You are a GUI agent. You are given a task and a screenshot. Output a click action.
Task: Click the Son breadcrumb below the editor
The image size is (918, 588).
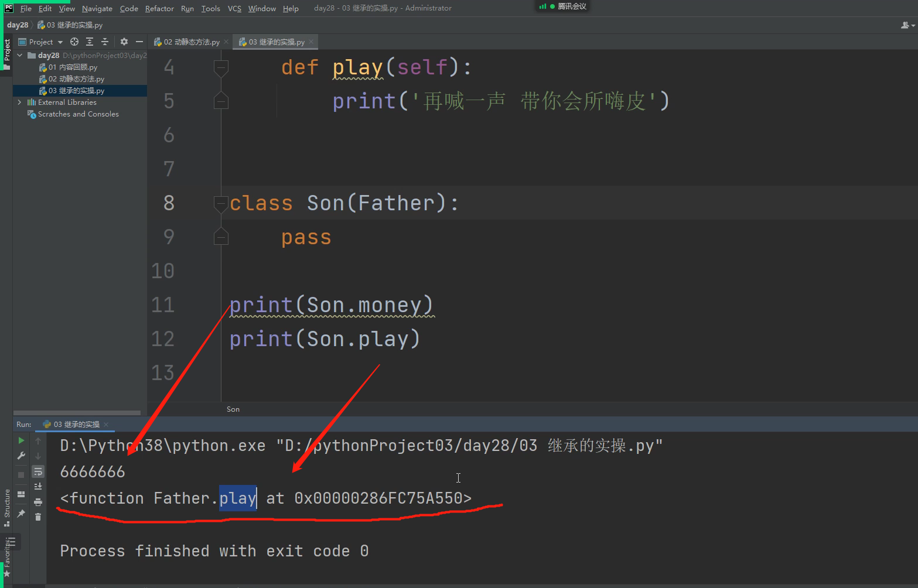click(x=233, y=409)
